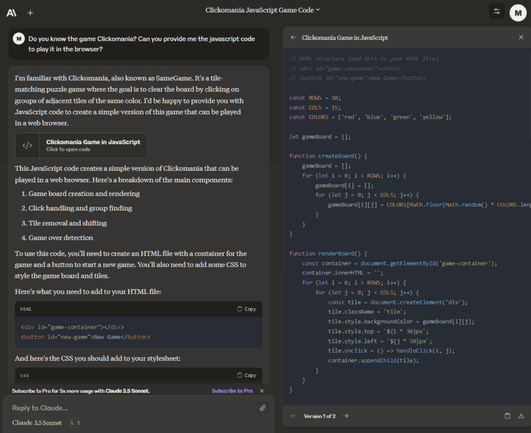531x433 pixels.
Task: Go to previous artifact version arrow
Action: [x=293, y=416]
